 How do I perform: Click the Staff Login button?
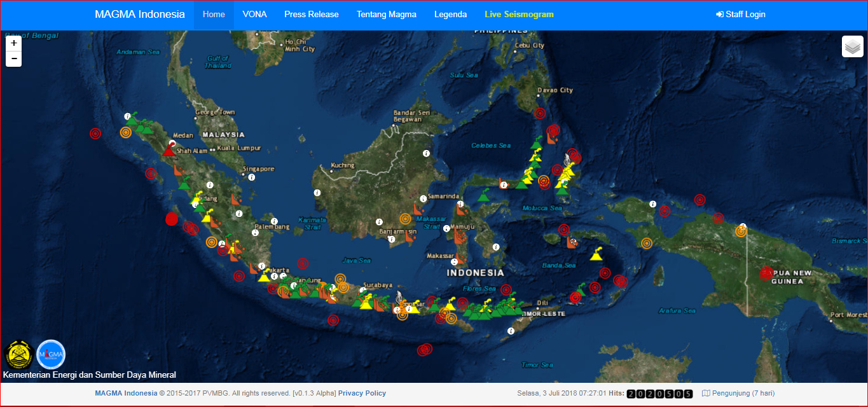(x=740, y=15)
